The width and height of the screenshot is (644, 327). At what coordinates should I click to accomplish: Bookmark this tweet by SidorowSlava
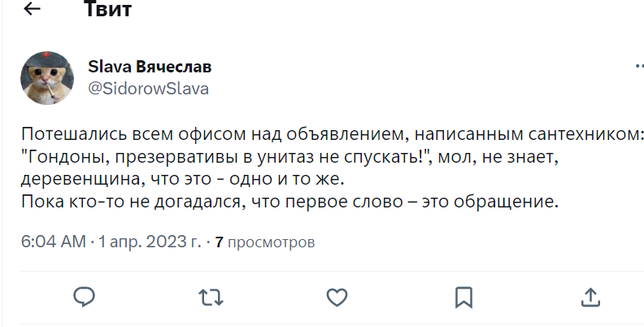coord(463,296)
